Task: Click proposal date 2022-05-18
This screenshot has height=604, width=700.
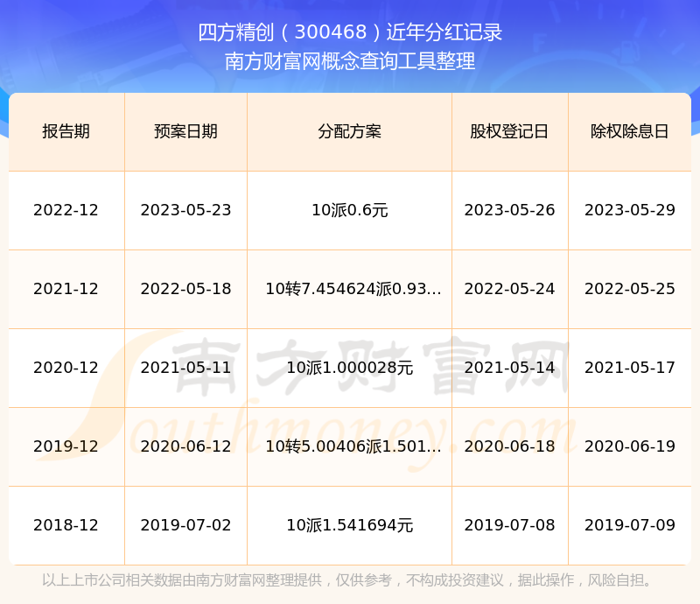Action: [185, 289]
